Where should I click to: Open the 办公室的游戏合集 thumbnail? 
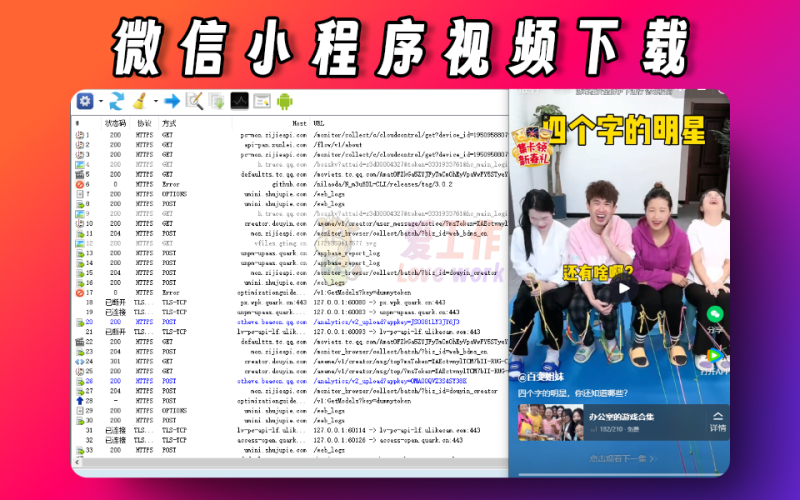click(551, 422)
